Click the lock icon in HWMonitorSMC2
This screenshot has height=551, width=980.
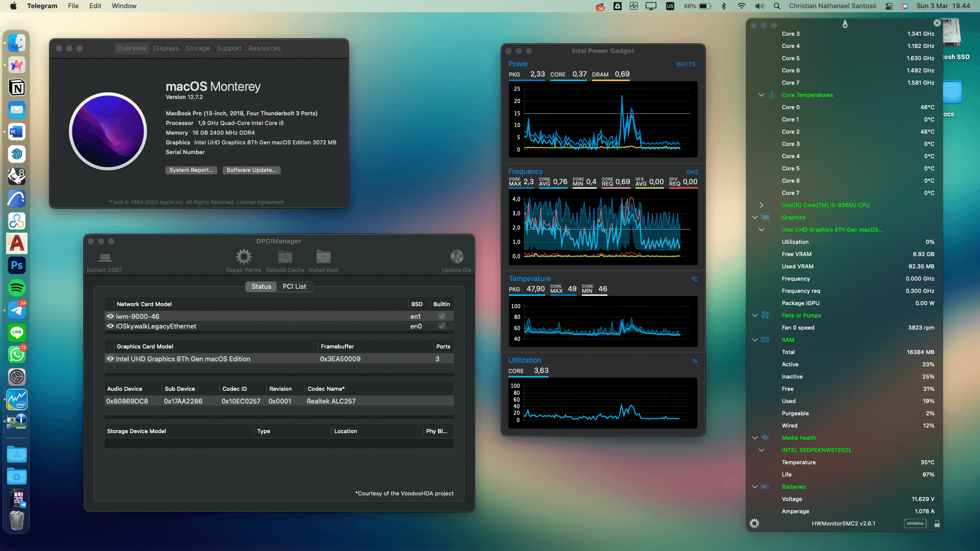point(937,523)
